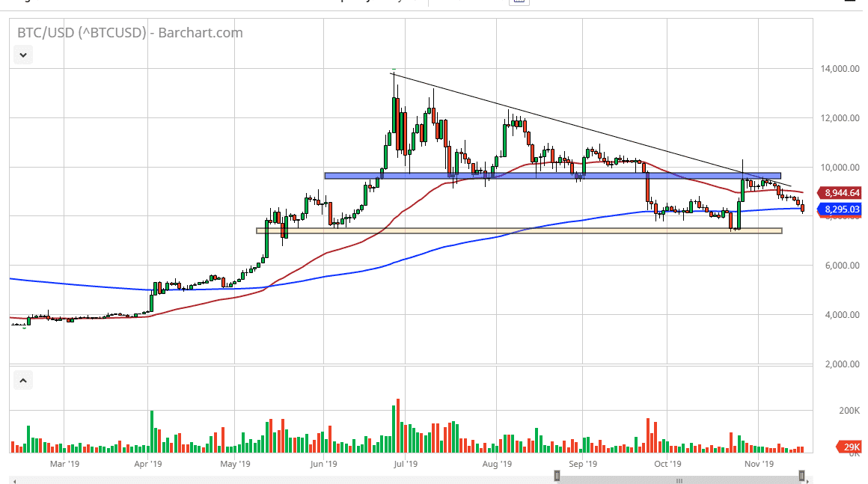Click the scroller thumb center grip
Viewport: 868px width, 484px height.
[x=679, y=480]
